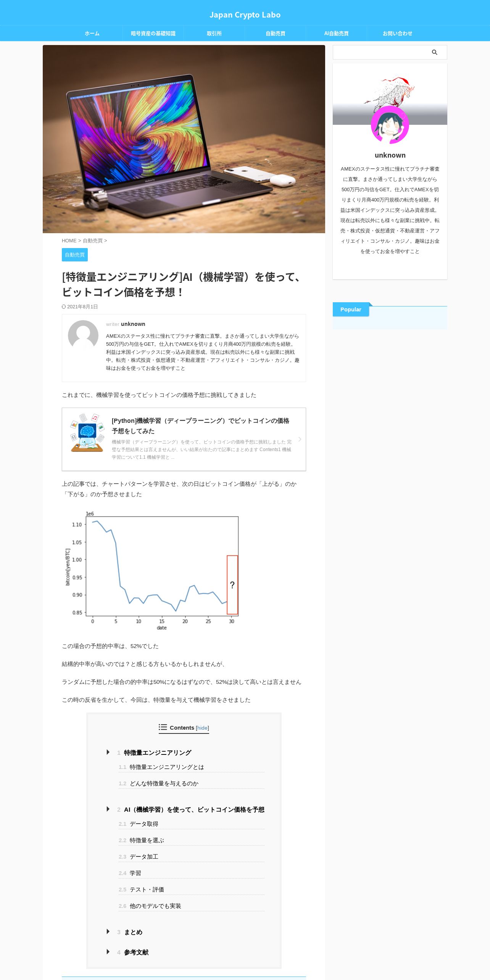
Task: Click the Contents list icon
Action: point(163,727)
